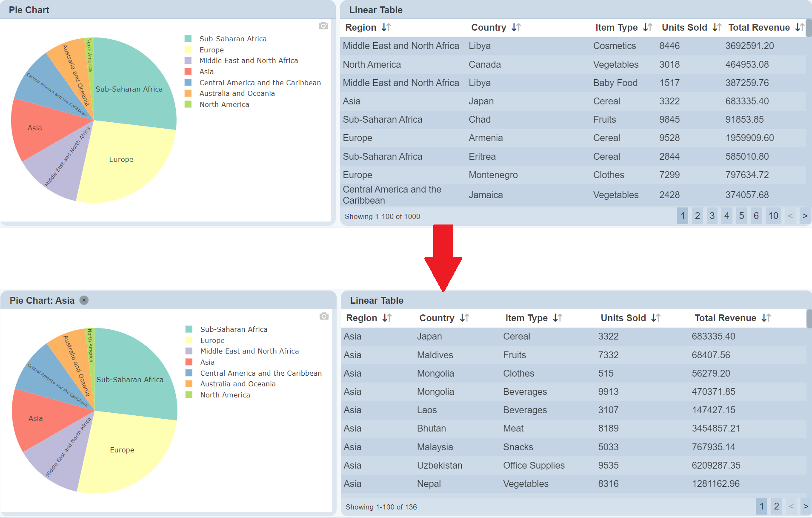
Task: Go to page 10 in top table
Action: click(x=773, y=216)
